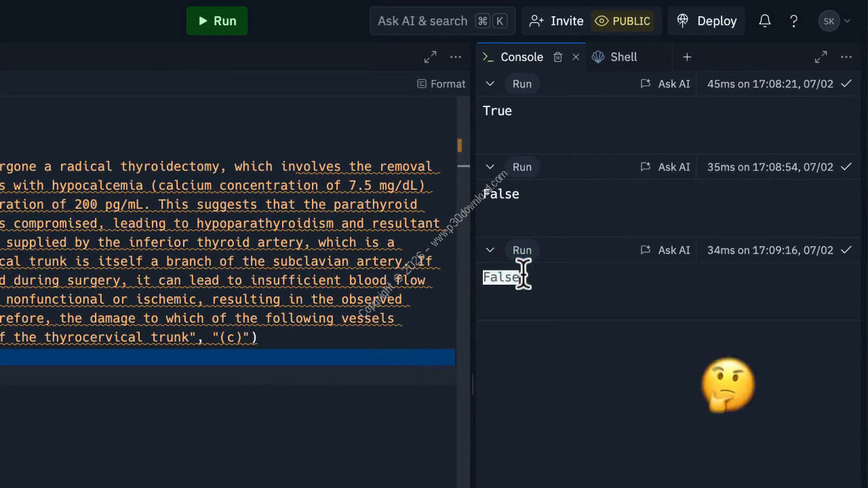Switch to the Shell tab
Image resolution: width=868 pixels, height=488 pixels.
pos(615,57)
